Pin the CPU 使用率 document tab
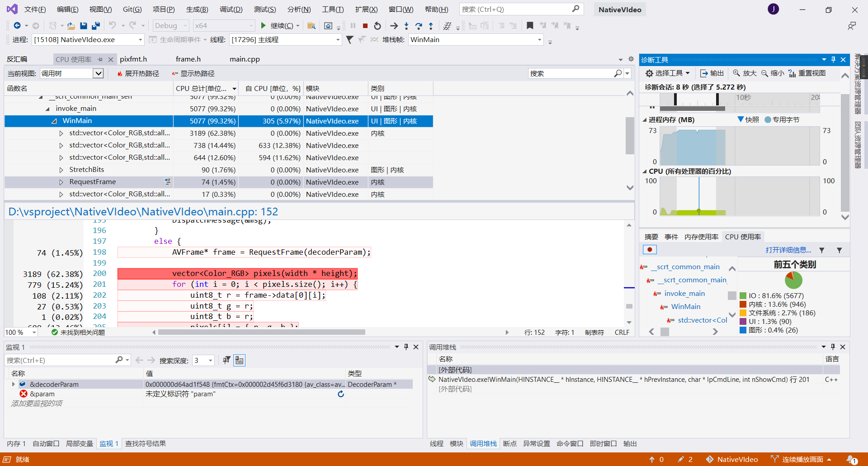 point(100,59)
